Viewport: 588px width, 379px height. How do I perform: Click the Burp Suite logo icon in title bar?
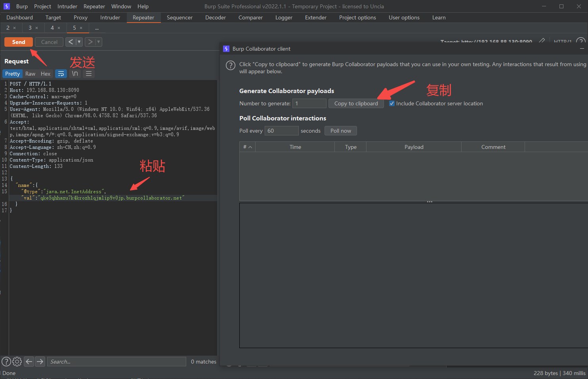point(7,6)
